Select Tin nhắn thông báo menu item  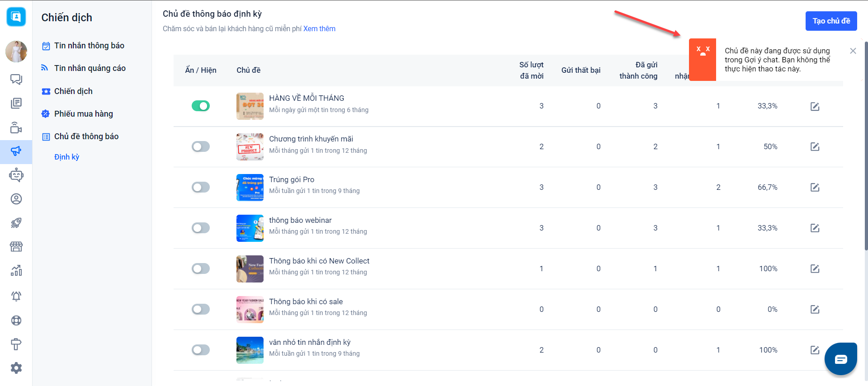point(89,46)
